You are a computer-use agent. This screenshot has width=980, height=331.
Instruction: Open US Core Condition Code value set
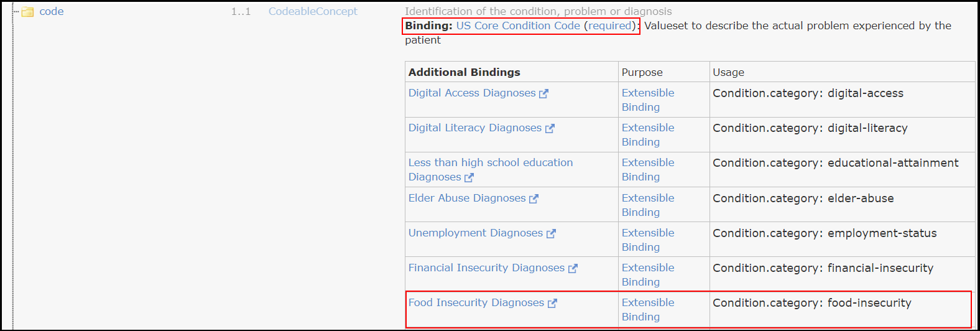tap(518, 26)
